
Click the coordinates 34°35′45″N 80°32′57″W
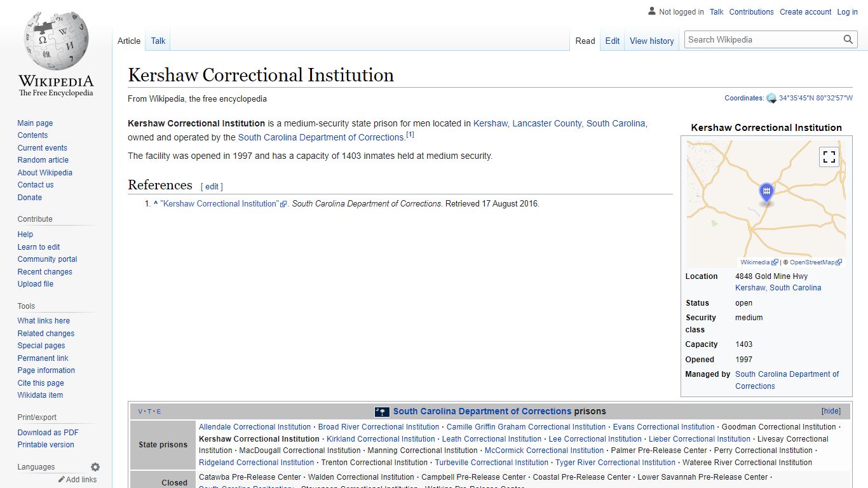pyautogui.click(x=816, y=98)
